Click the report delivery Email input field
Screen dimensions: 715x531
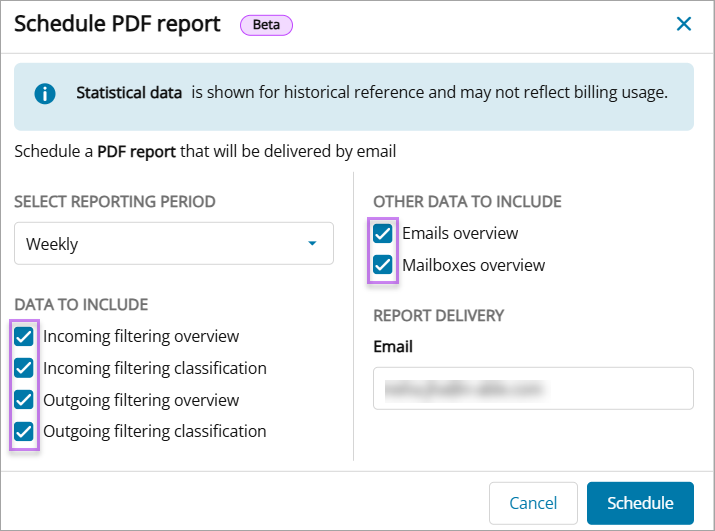pos(533,388)
